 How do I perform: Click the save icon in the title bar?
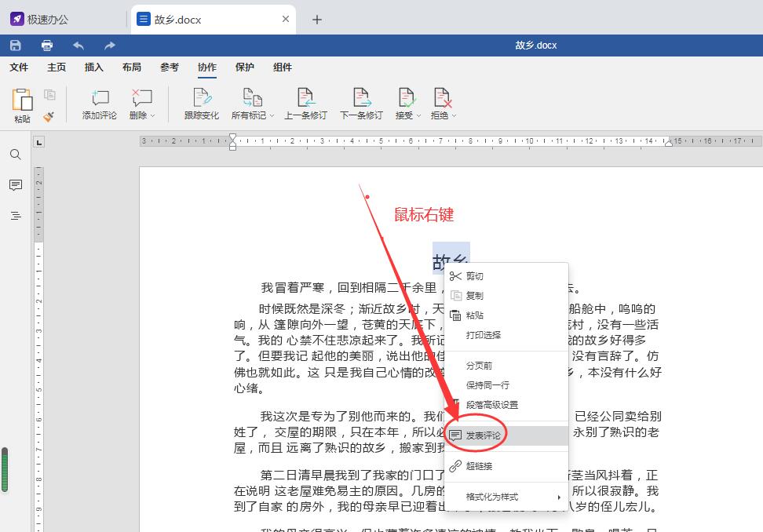[16, 46]
